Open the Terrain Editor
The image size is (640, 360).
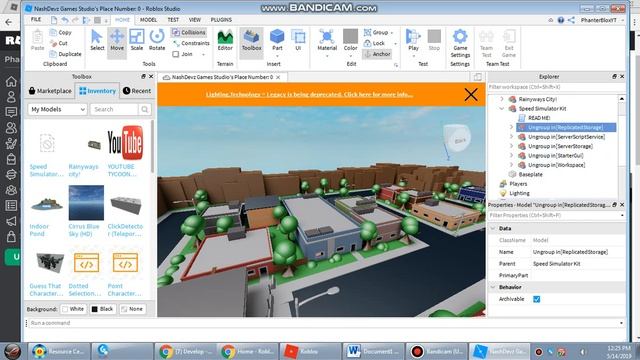click(x=225, y=40)
